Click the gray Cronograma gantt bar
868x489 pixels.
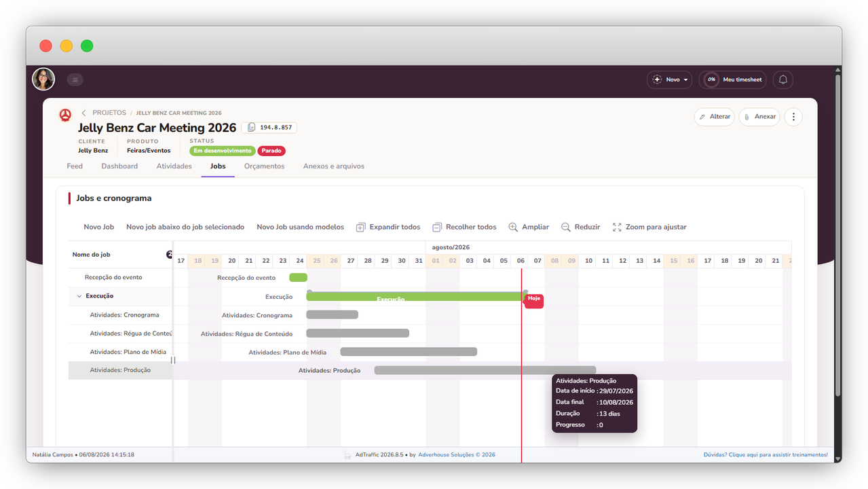(332, 315)
